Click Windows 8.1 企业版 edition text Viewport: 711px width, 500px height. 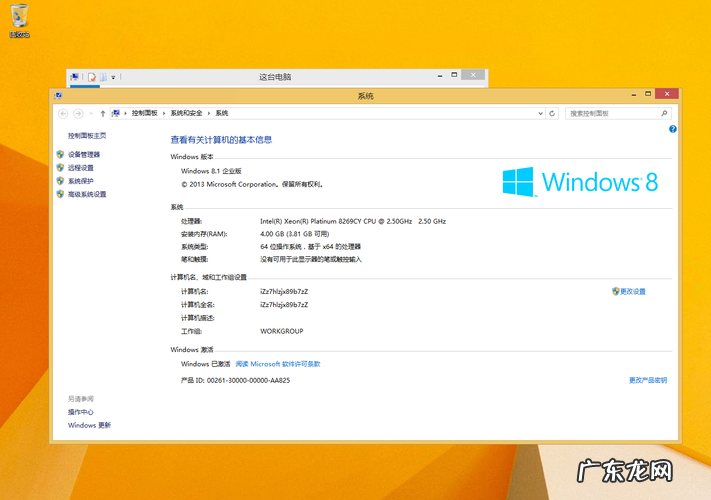click(x=211, y=171)
